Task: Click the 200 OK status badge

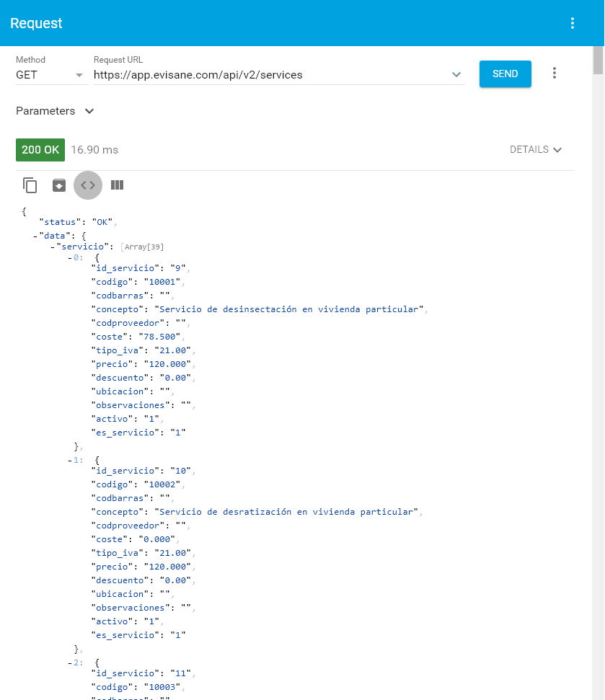Action: pyautogui.click(x=40, y=150)
